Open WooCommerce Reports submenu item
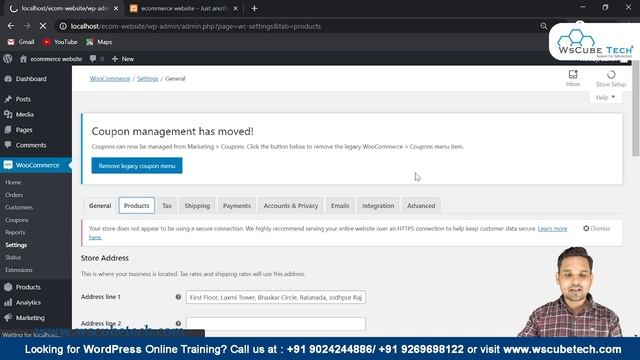The width and height of the screenshot is (640, 360). (15, 232)
